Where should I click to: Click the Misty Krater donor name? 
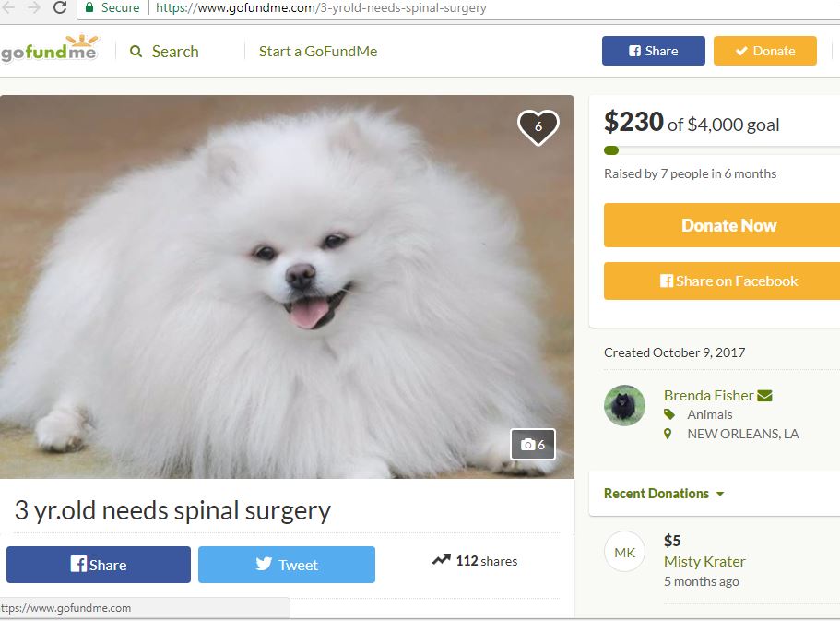(x=704, y=561)
